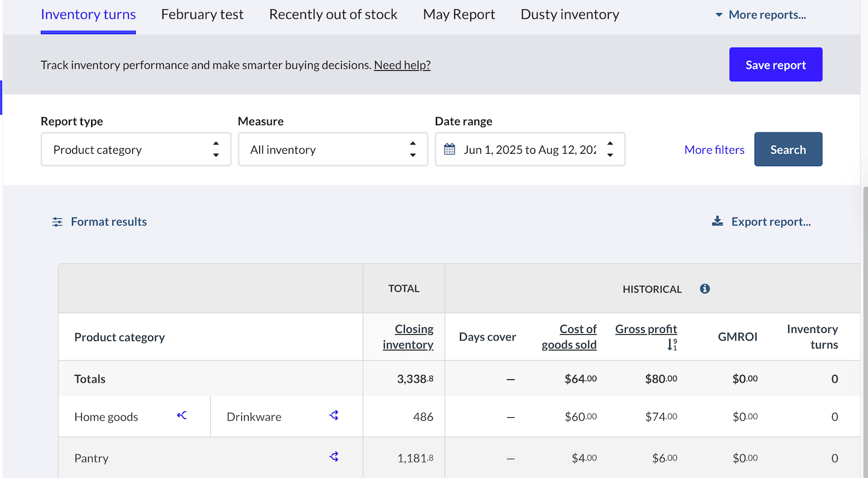Click the Save report button
Viewport: 868px width, 478px height.
[x=776, y=64]
